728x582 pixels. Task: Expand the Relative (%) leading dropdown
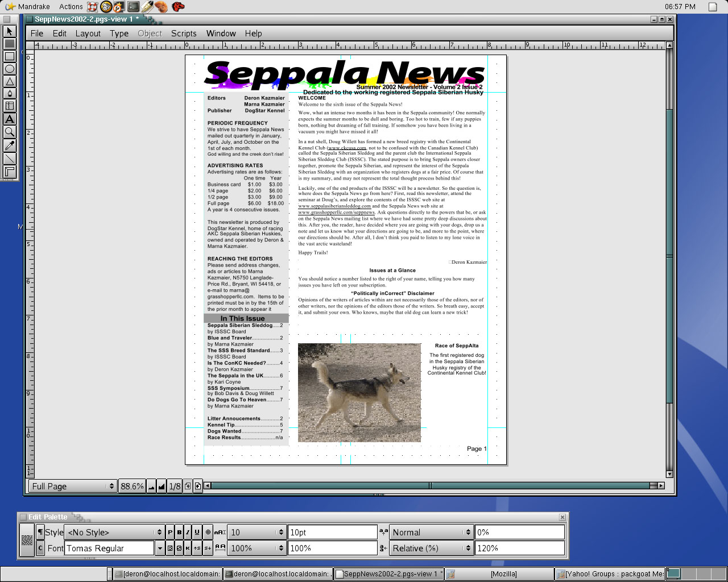click(432, 548)
